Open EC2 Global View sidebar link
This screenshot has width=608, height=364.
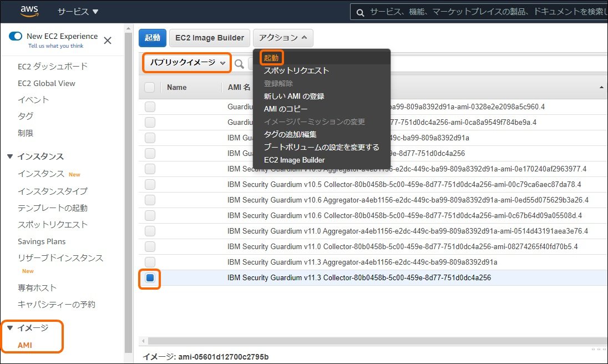point(47,83)
